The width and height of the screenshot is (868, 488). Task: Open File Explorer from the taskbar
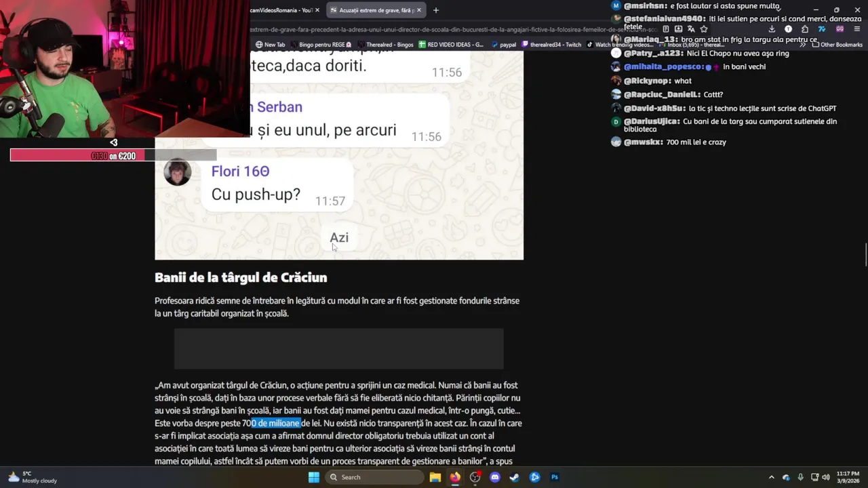(435, 477)
